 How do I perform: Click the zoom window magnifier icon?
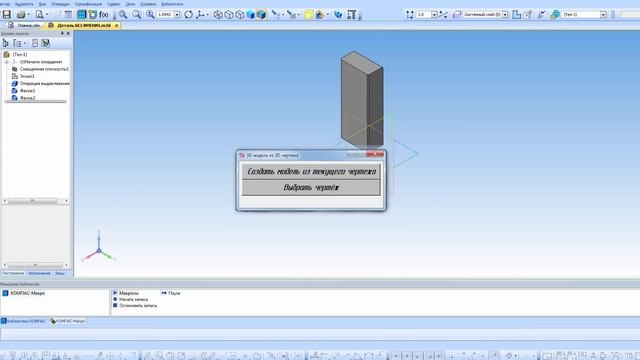point(122,15)
